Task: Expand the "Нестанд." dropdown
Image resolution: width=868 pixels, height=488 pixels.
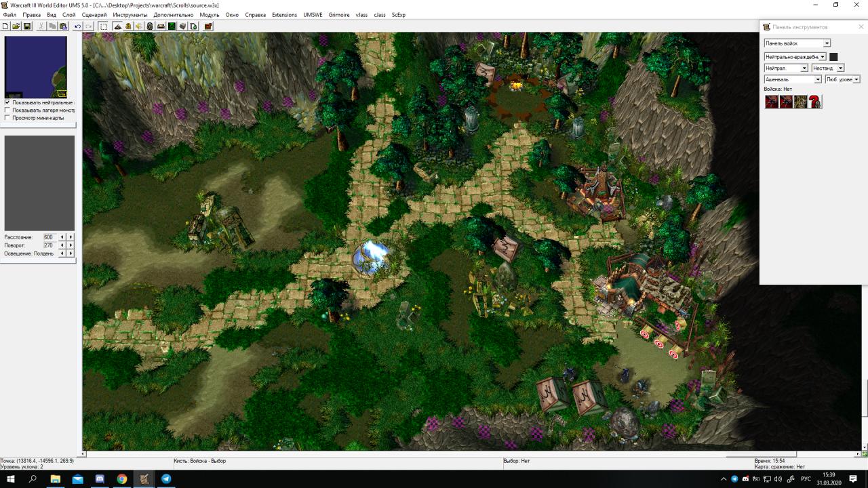Action: coord(840,68)
